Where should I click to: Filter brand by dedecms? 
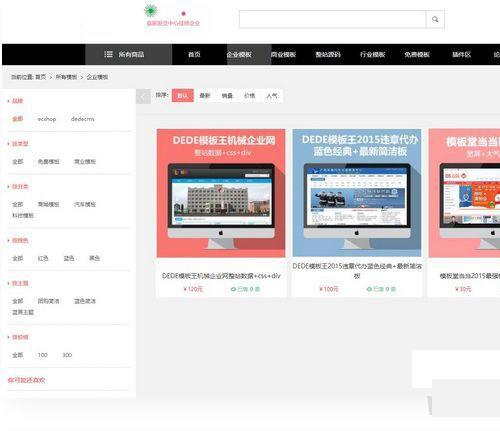82,119
